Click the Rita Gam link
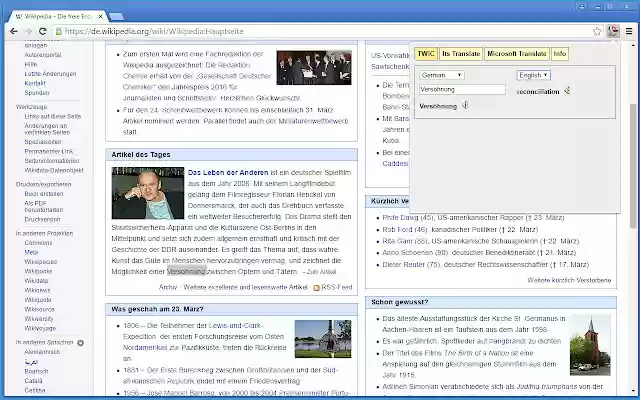 [x=398, y=241]
